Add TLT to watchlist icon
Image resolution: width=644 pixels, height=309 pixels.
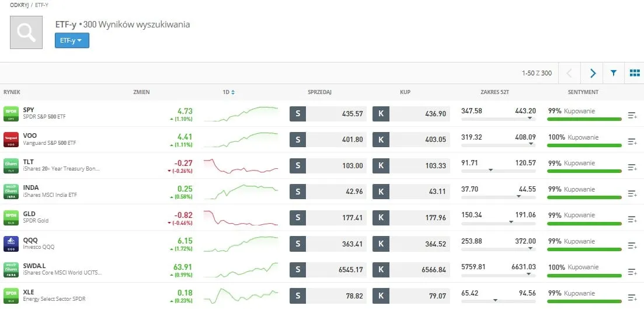pyautogui.click(x=632, y=167)
